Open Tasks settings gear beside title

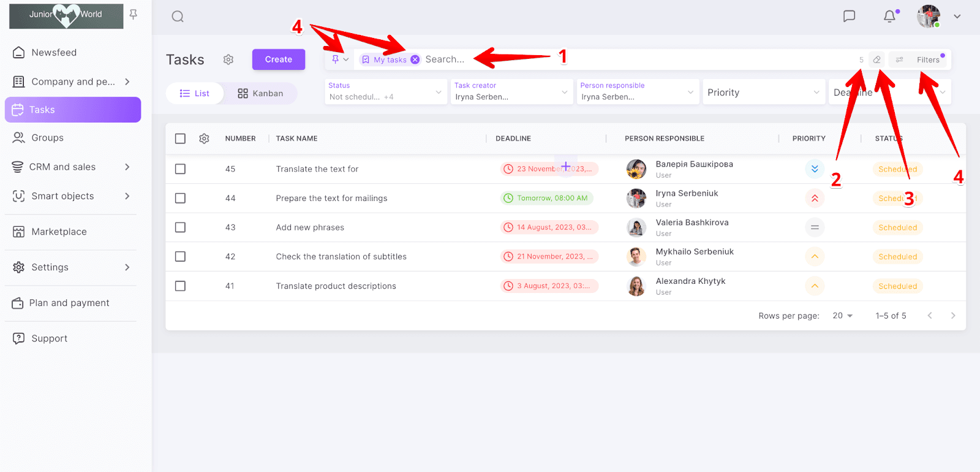point(228,59)
